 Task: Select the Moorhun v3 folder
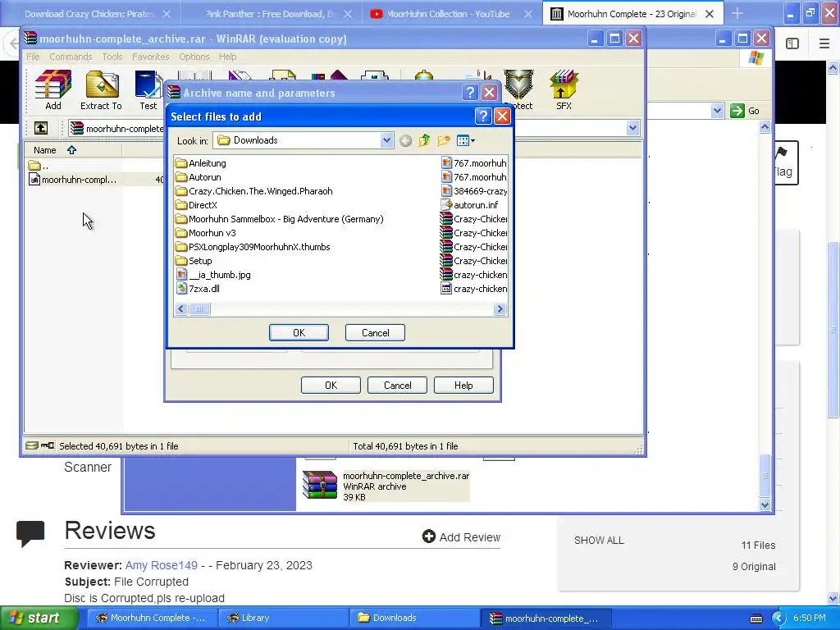point(206,233)
